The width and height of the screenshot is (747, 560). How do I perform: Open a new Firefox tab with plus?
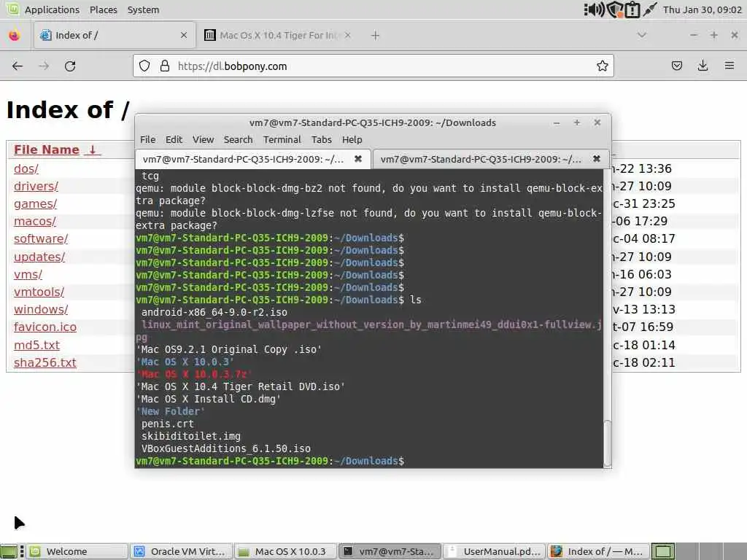[376, 35]
